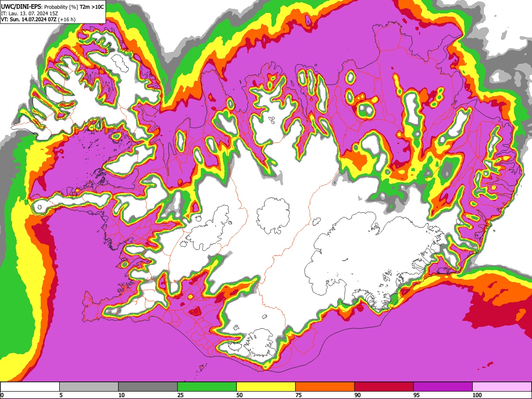
Task: Click the 'Probability [%]' label
Action: [x=61, y=7]
